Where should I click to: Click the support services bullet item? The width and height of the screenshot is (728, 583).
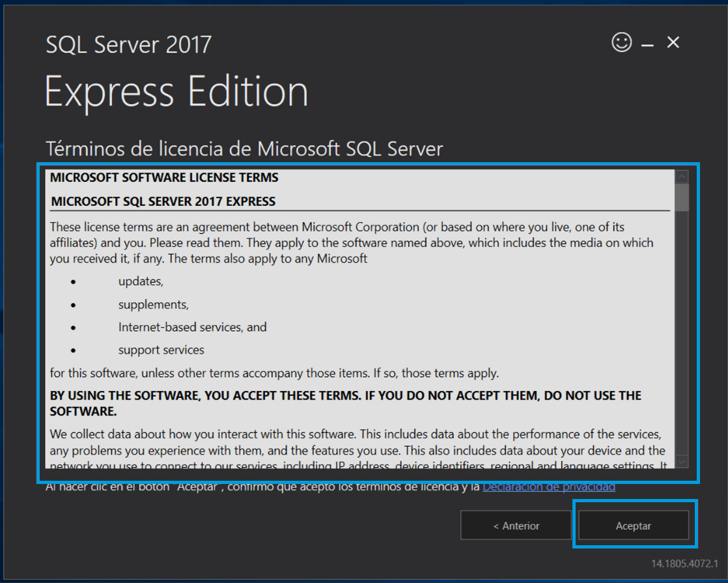[161, 349]
